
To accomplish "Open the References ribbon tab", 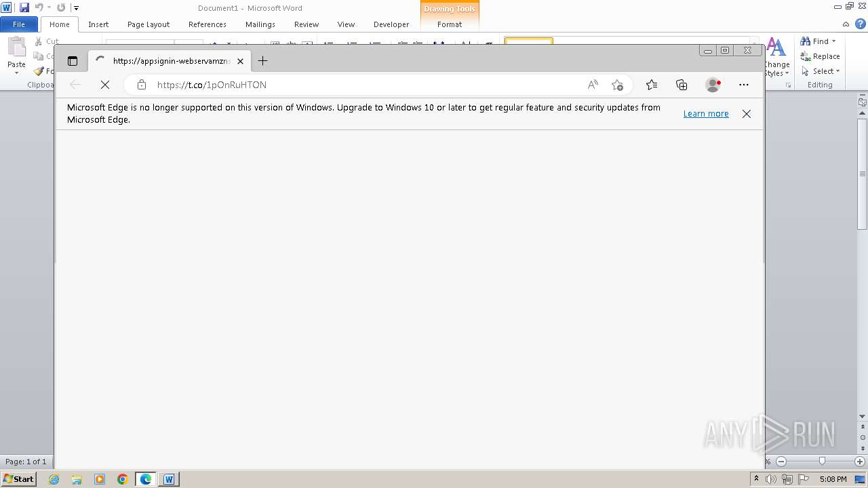I will click(x=208, y=24).
